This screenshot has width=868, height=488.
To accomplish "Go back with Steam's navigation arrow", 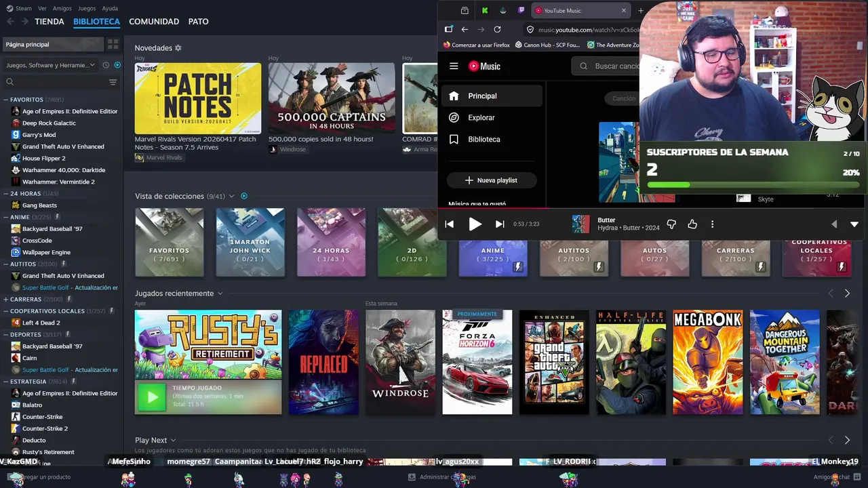I will pyautogui.click(x=10, y=22).
